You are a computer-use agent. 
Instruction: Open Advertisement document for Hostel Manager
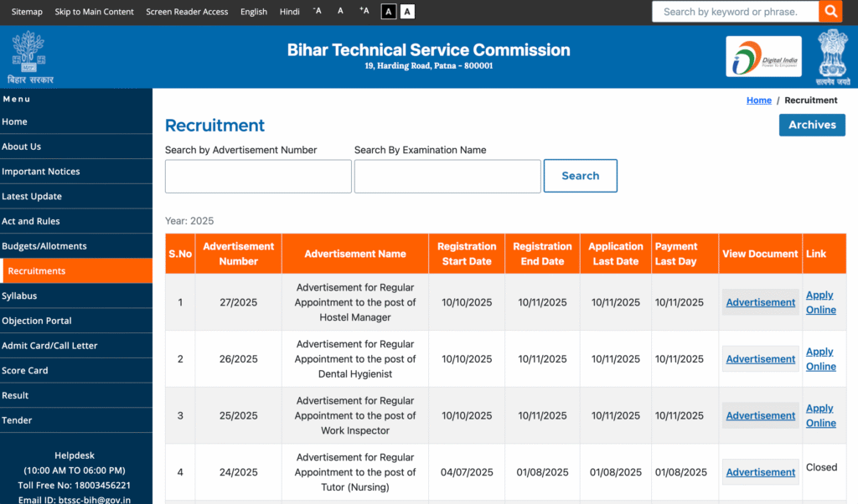tap(760, 302)
